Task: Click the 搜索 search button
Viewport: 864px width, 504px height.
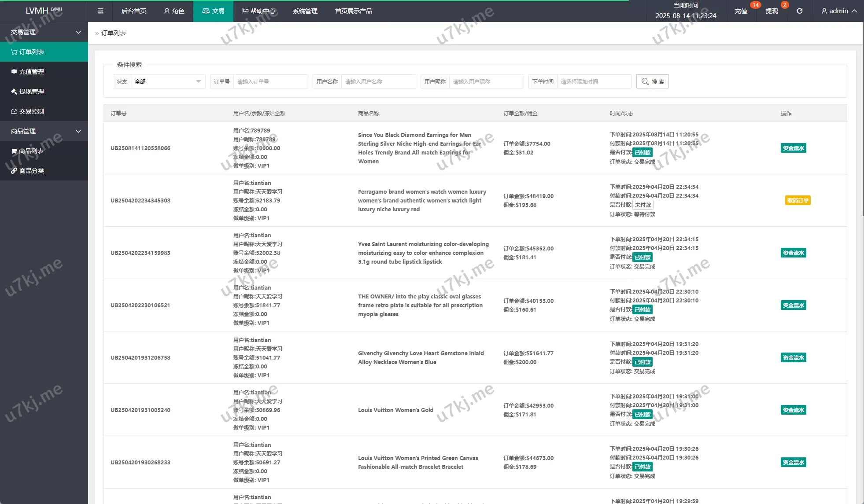Action: [x=652, y=81]
